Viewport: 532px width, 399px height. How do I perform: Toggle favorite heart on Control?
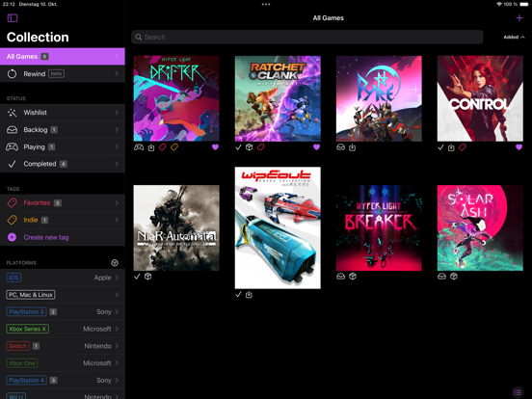[x=519, y=147]
